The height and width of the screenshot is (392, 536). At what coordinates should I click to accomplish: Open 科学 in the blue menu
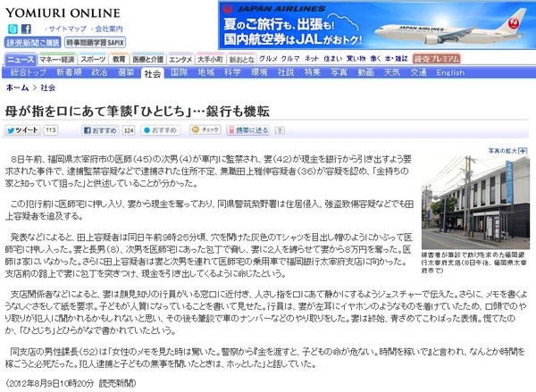click(x=232, y=72)
